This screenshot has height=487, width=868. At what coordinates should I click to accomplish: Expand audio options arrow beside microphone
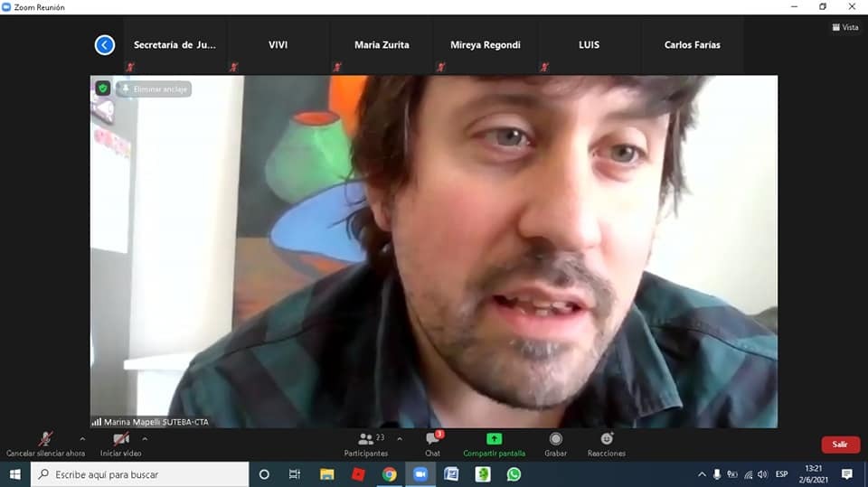pyautogui.click(x=82, y=439)
